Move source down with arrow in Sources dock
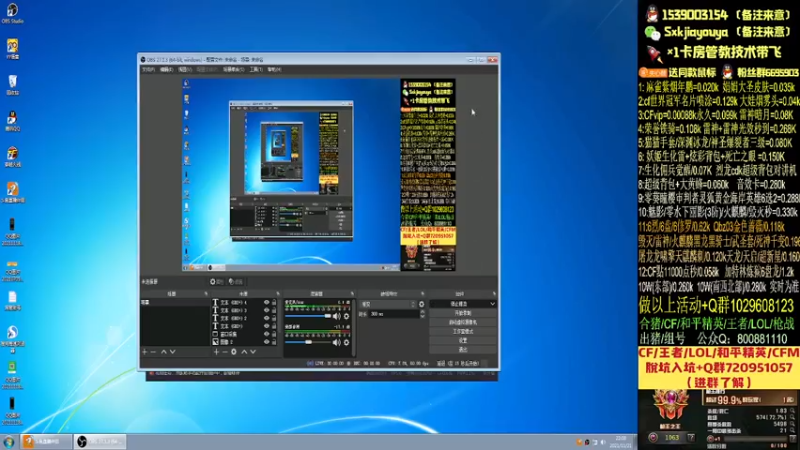This screenshot has width=800, height=450. (253, 352)
